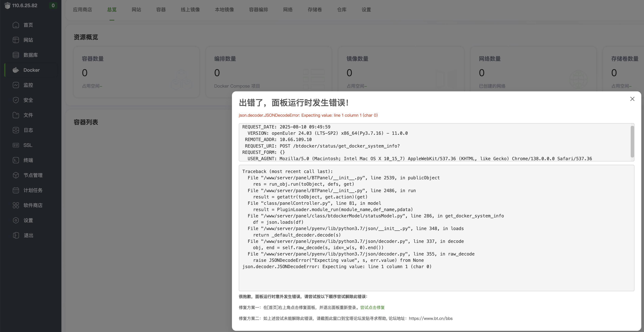This screenshot has height=332, width=644.
Task: Click the 容器数量 overview card
Action: point(136,72)
